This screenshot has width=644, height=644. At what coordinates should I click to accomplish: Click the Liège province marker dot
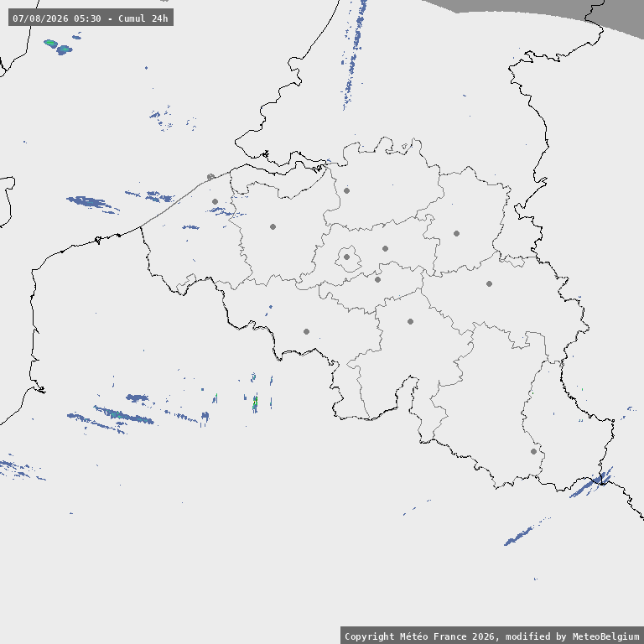489,283
